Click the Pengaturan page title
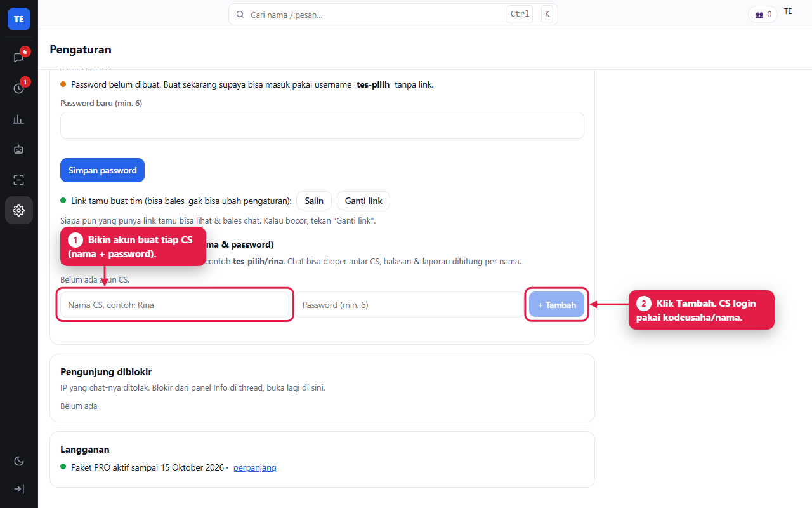The width and height of the screenshot is (812, 508). [x=81, y=50]
